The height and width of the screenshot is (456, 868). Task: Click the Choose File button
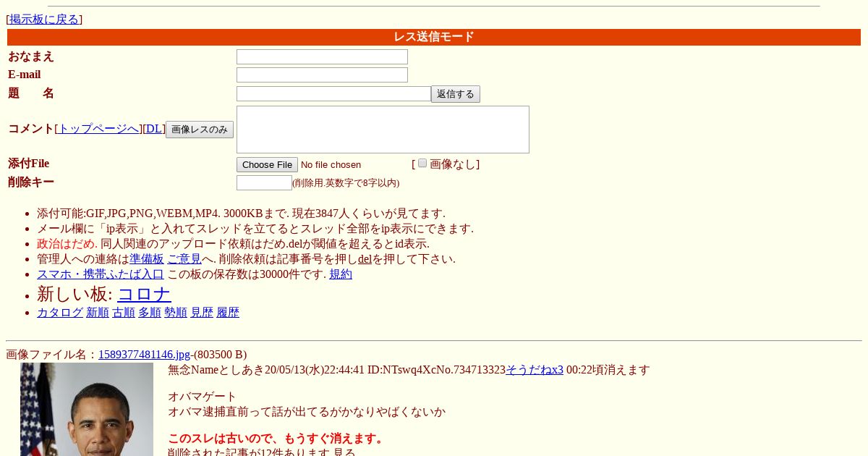267,164
